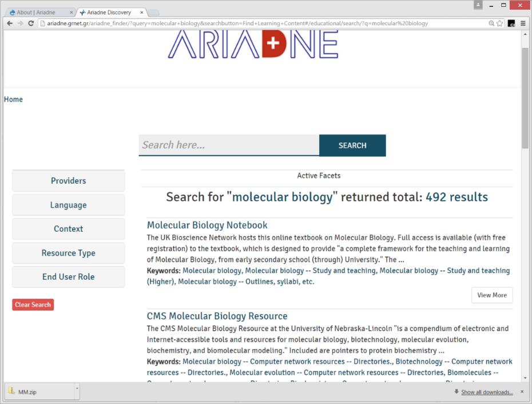Open the Molecular Biology Notebook result
The image size is (532, 404).
pos(207,225)
